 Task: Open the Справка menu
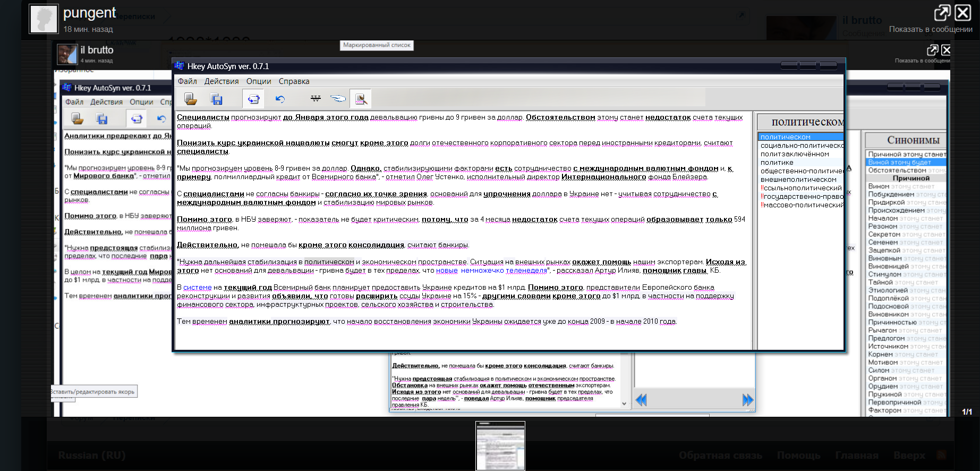[x=294, y=81]
